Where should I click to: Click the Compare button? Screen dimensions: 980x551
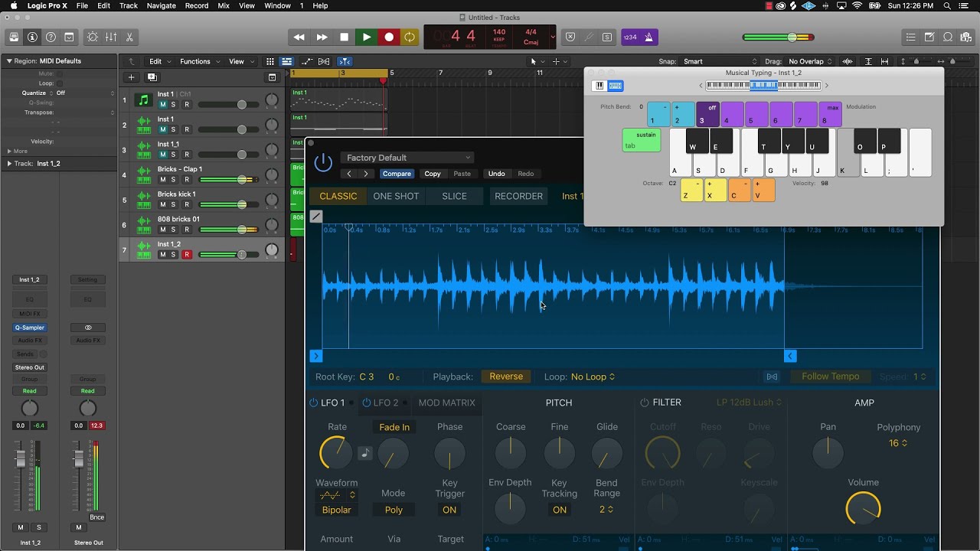click(397, 174)
